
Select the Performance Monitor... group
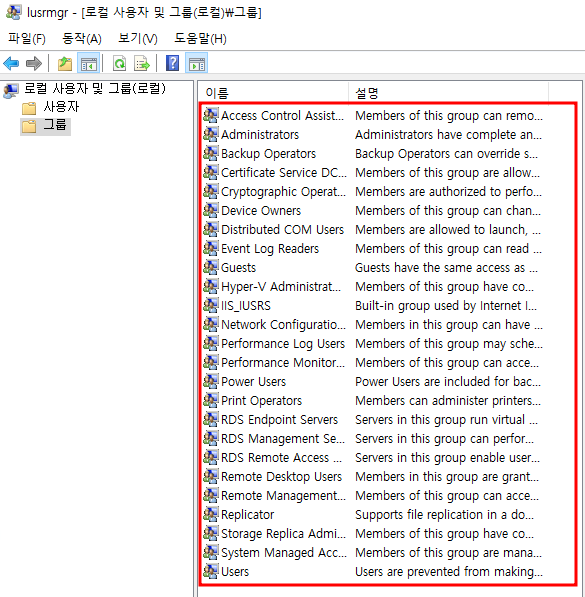(283, 362)
